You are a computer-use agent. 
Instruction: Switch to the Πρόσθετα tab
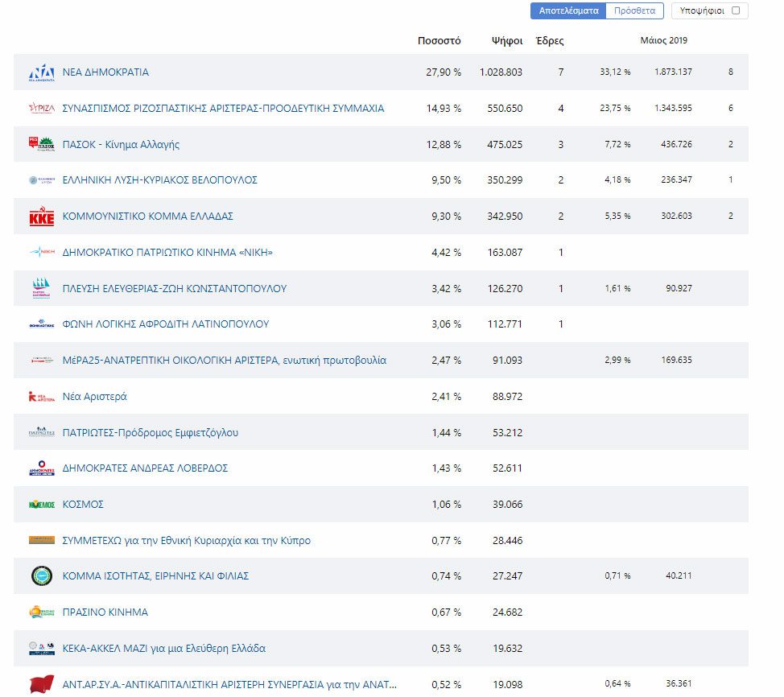tap(634, 10)
